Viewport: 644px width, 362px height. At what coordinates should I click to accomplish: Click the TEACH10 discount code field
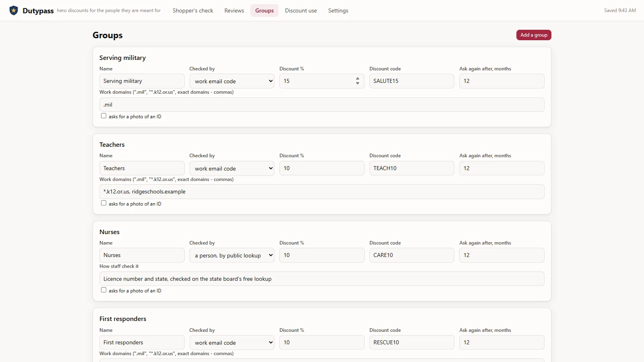(x=412, y=168)
